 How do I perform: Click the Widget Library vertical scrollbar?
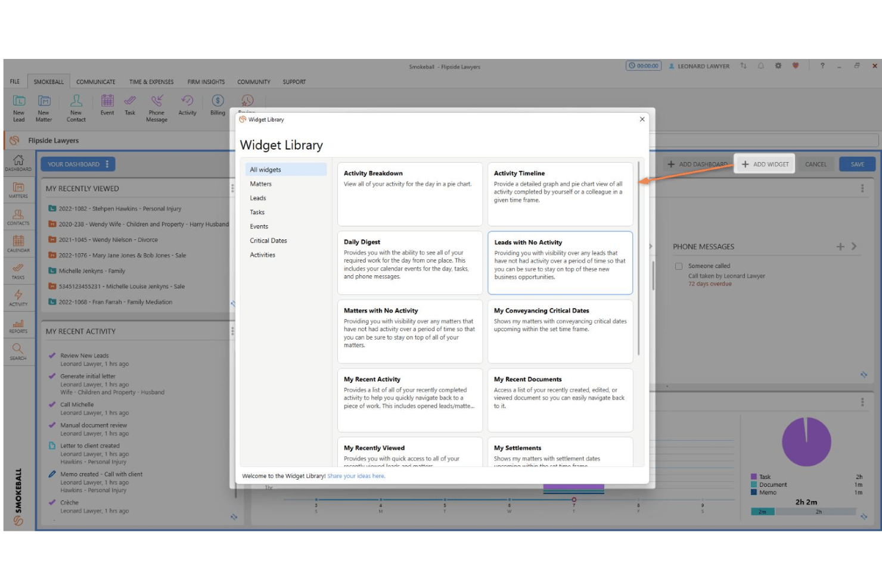639,259
